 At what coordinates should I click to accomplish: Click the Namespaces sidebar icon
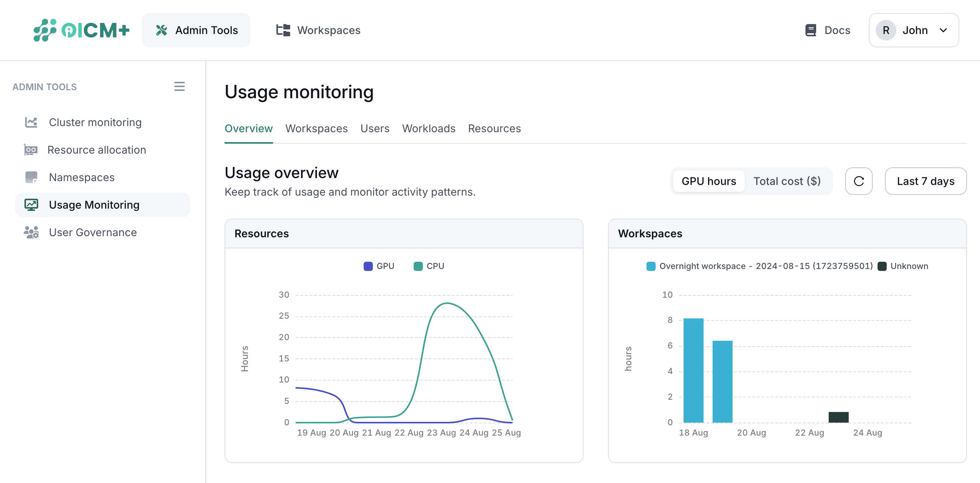coord(31,177)
